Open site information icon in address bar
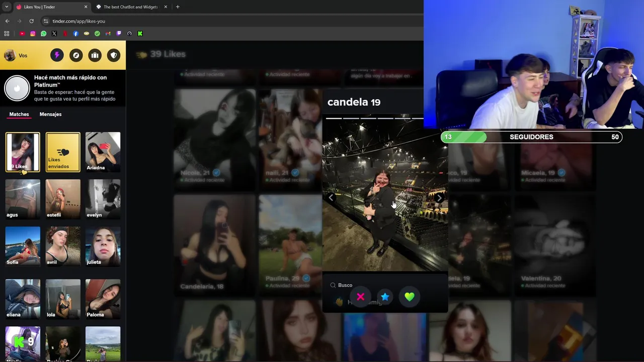644x362 pixels. (x=46, y=21)
